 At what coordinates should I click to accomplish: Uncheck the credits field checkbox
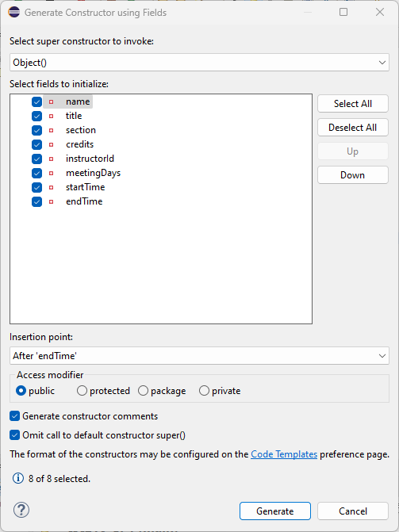point(36,144)
